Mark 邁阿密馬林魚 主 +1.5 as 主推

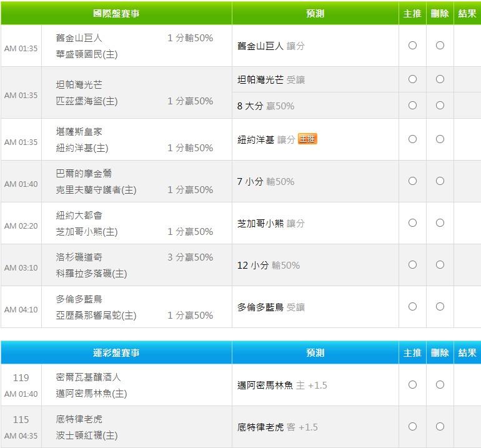pos(412,385)
